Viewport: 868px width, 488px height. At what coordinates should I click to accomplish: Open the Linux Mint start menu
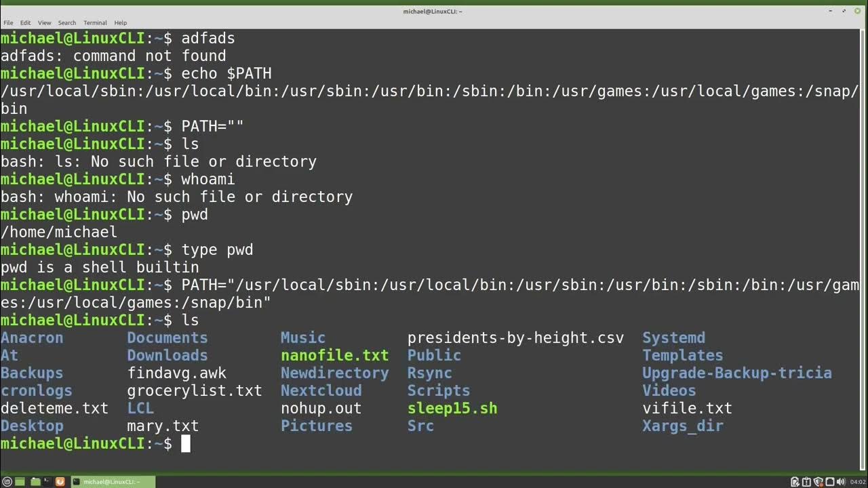[7, 482]
